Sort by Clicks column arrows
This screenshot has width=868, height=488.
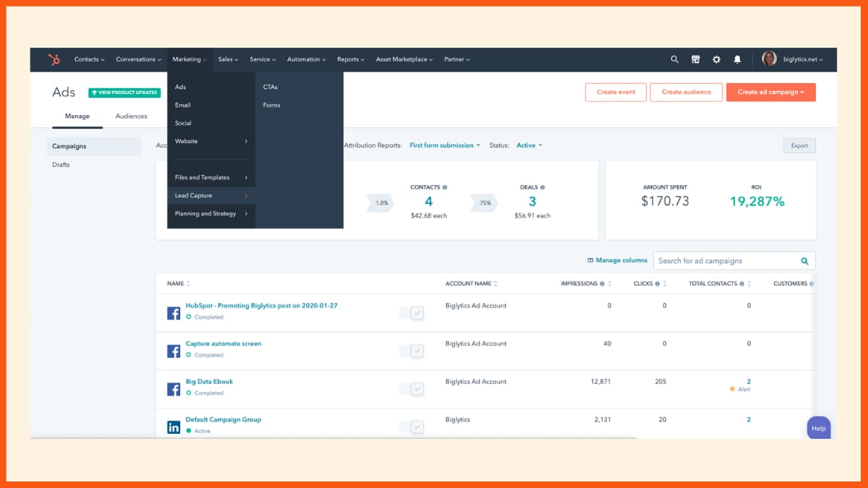point(665,284)
